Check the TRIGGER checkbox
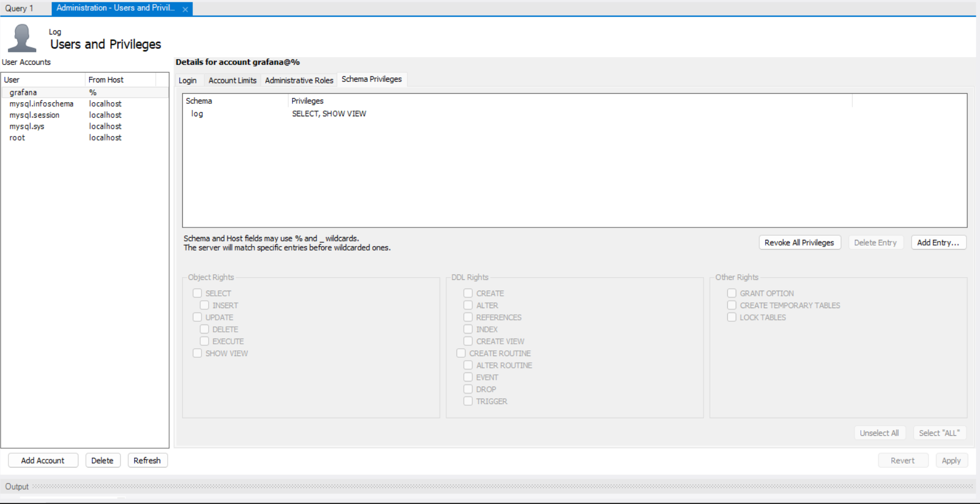Image resolution: width=980 pixels, height=504 pixels. pos(468,401)
